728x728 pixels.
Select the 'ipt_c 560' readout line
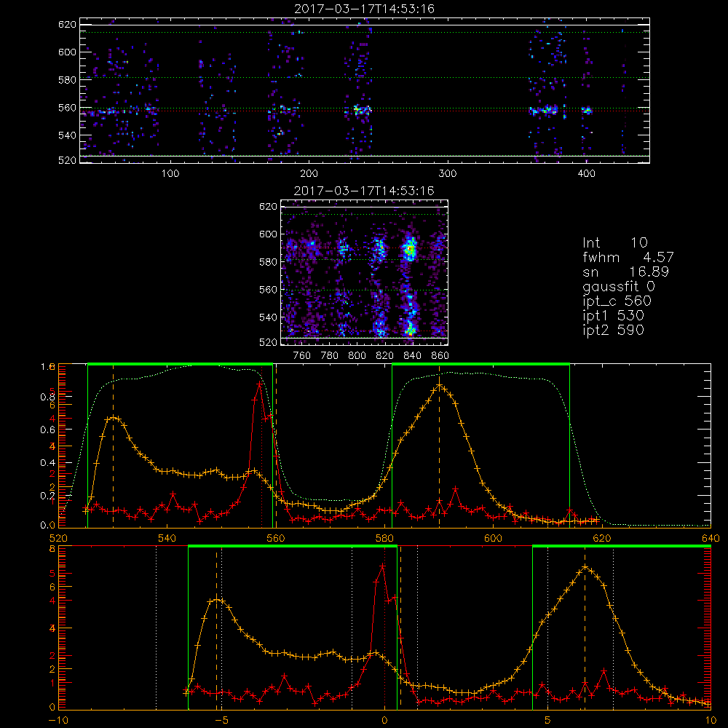(x=617, y=301)
